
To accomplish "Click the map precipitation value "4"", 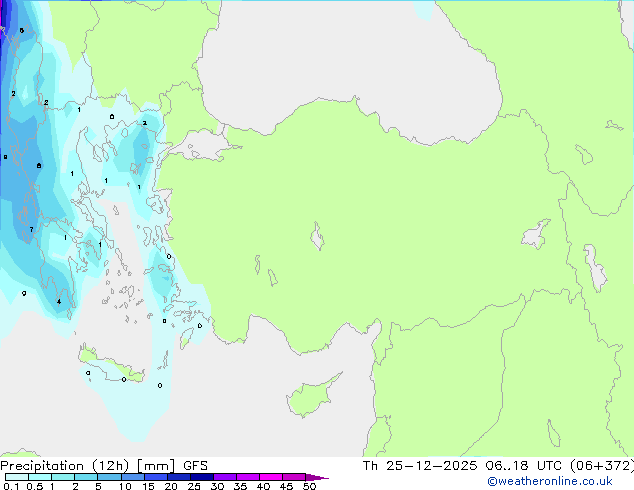I will 59,302.
